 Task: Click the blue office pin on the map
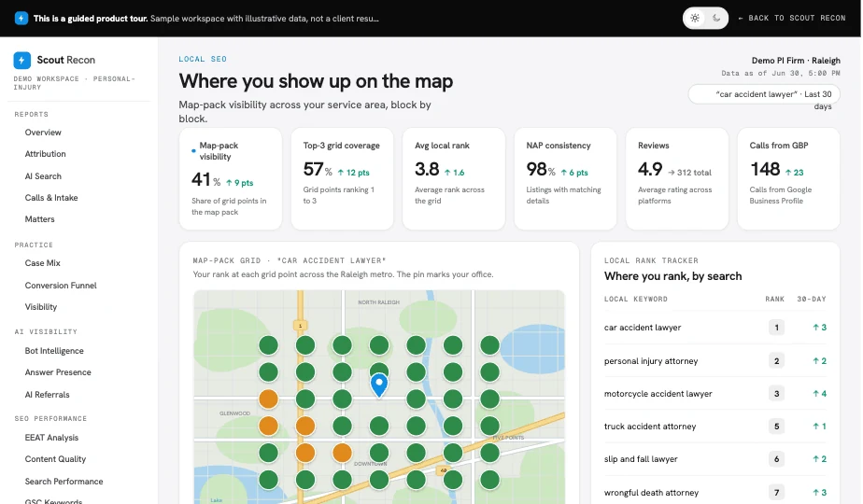(x=378, y=384)
